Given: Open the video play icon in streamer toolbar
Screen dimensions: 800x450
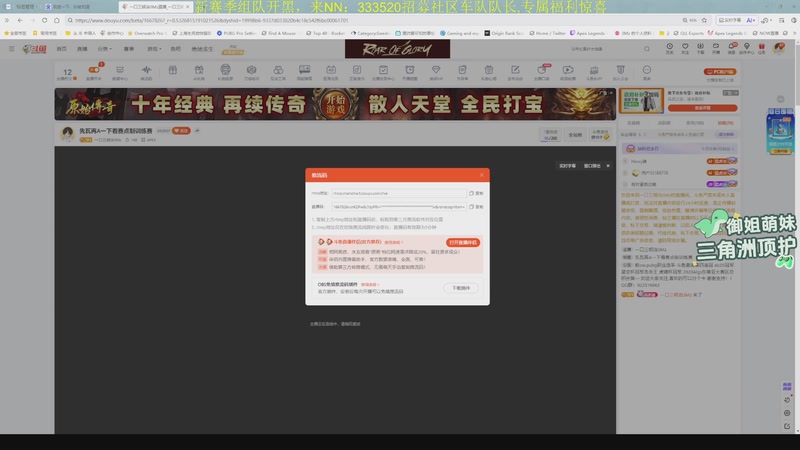Looking at the screenshot, I should (x=568, y=72).
